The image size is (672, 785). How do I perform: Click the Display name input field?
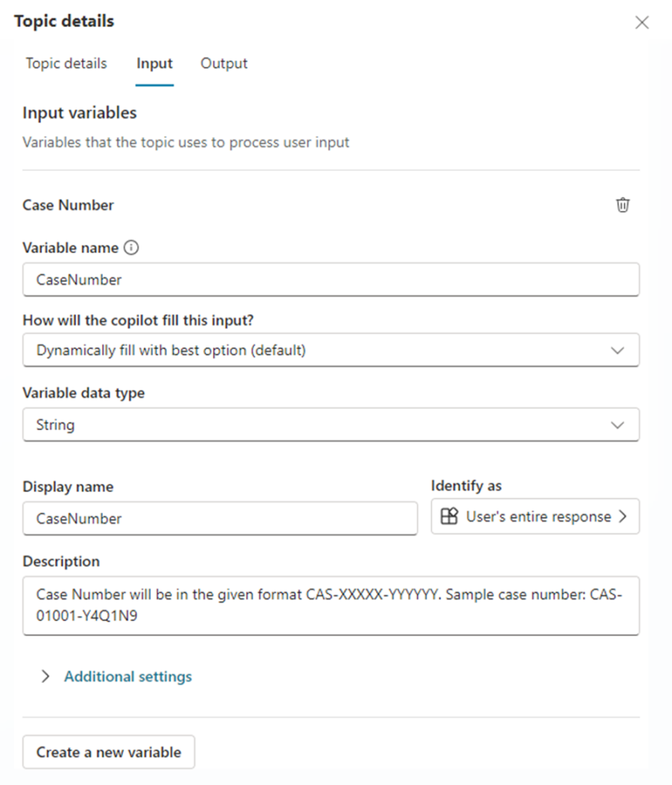pos(220,518)
